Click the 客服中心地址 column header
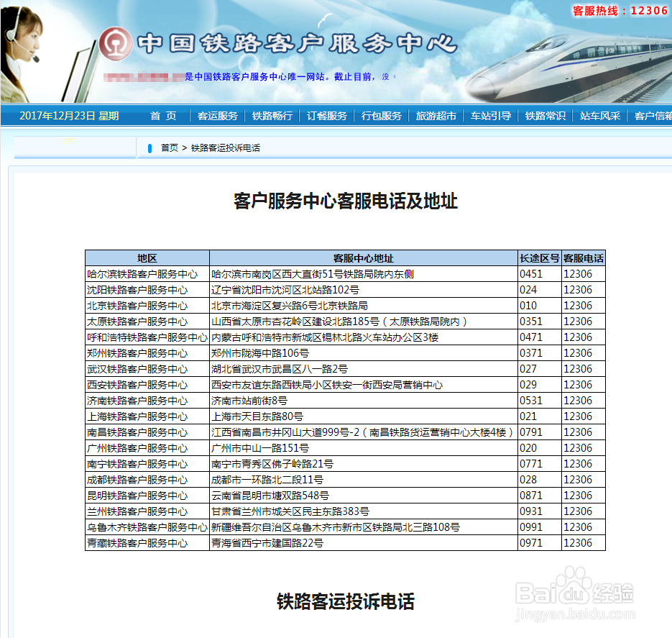Viewport: 672px width, 638px height. coord(364,258)
